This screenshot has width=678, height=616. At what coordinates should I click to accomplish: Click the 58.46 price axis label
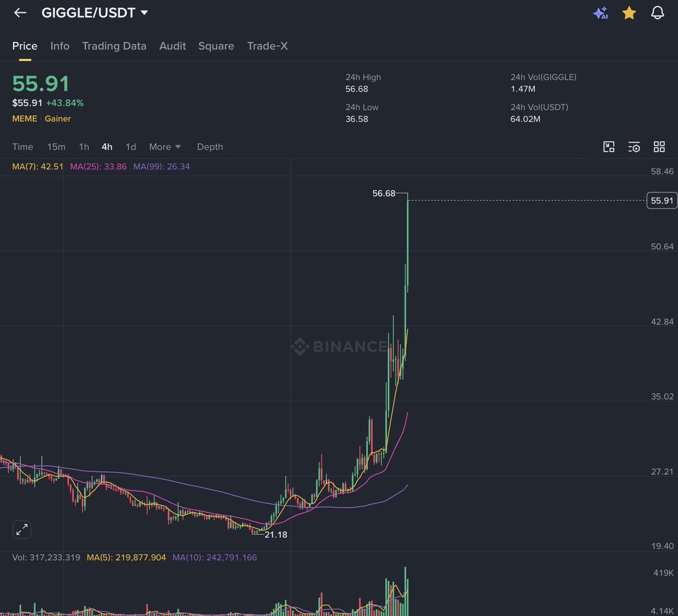(662, 171)
